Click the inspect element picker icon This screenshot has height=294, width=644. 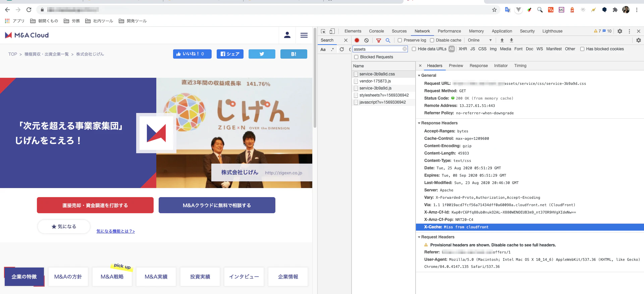point(323,31)
